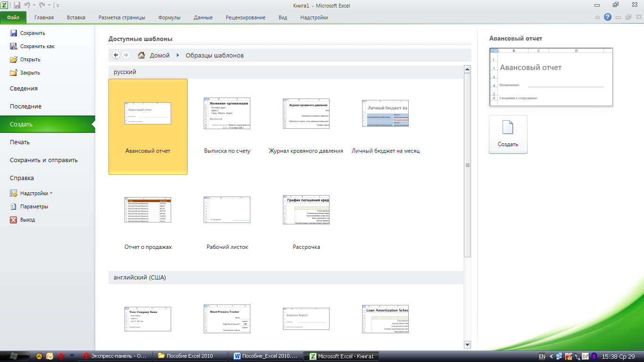Click the Redo arrow in the title bar
The height and width of the screenshot is (362, 644).
click(42, 6)
